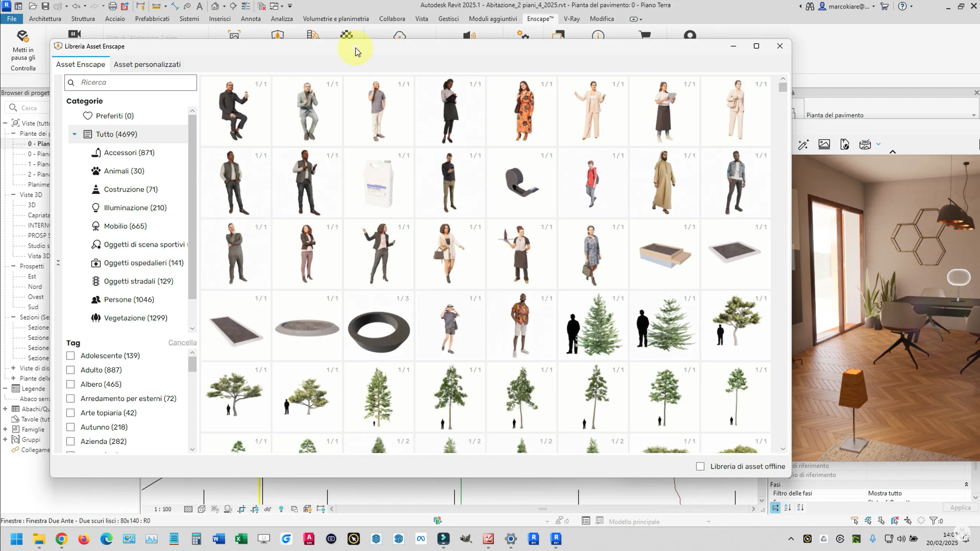Click the Cancella tag link
Screen dimensions: 980x551
[182, 342]
